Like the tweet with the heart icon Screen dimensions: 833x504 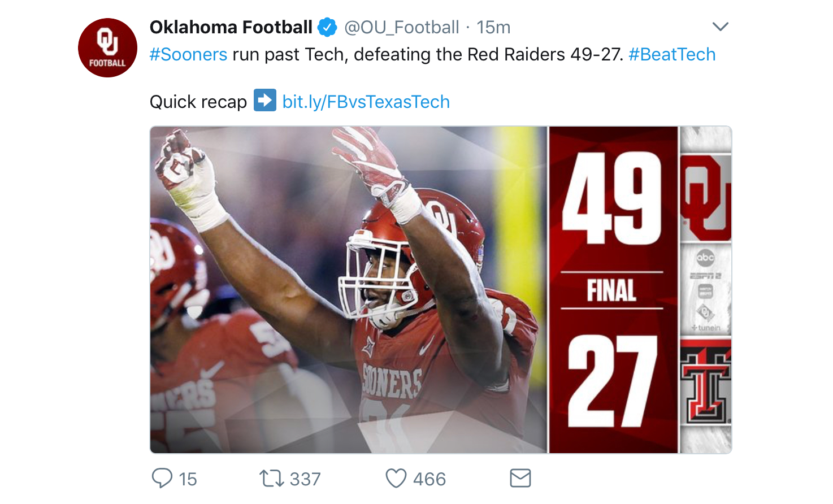coord(396,479)
